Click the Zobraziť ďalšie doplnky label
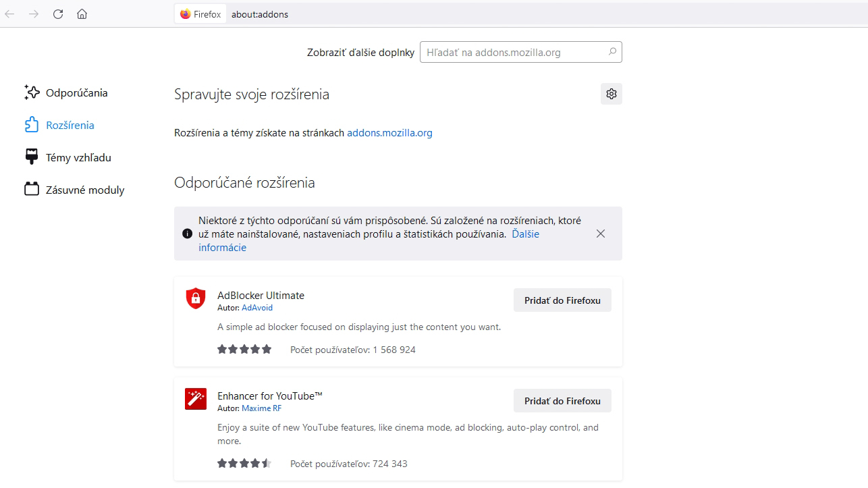The height and width of the screenshot is (488, 868). (x=360, y=52)
